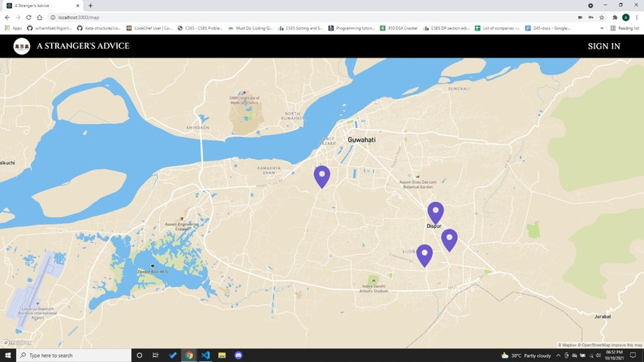Bookmark this page with star icon
Screen dimensions: 644x362
pos(602,18)
